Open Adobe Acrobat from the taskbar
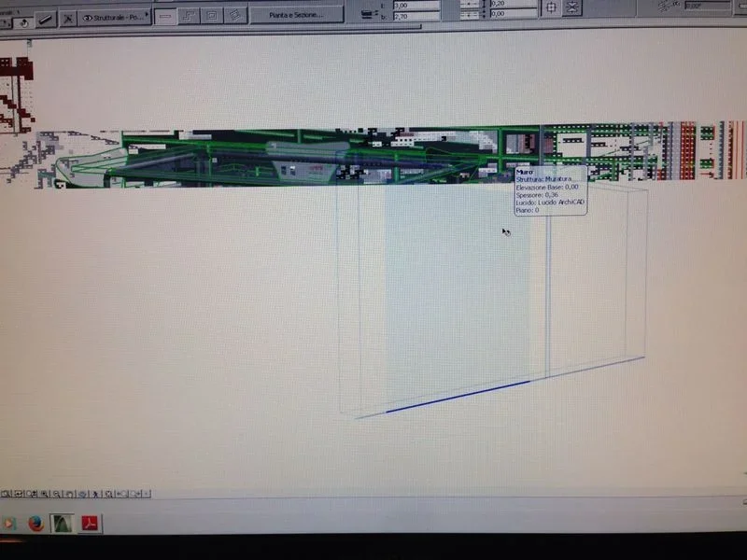 click(x=92, y=523)
